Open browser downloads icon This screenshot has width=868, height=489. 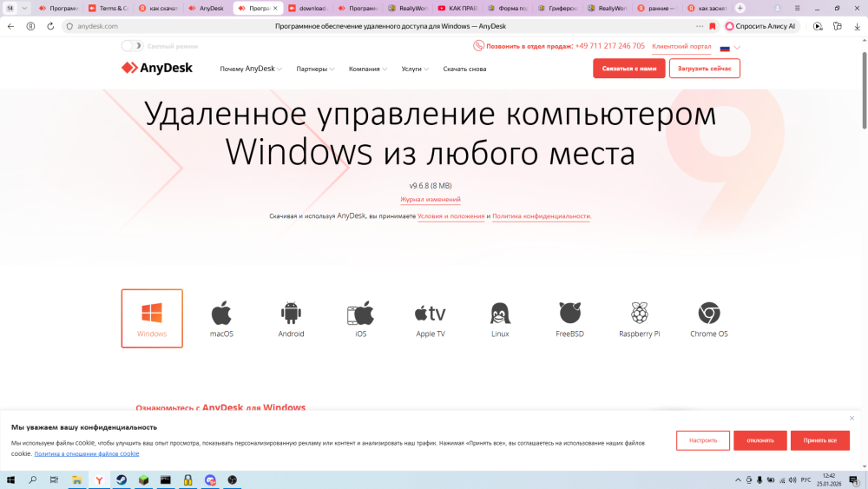pos(857,26)
